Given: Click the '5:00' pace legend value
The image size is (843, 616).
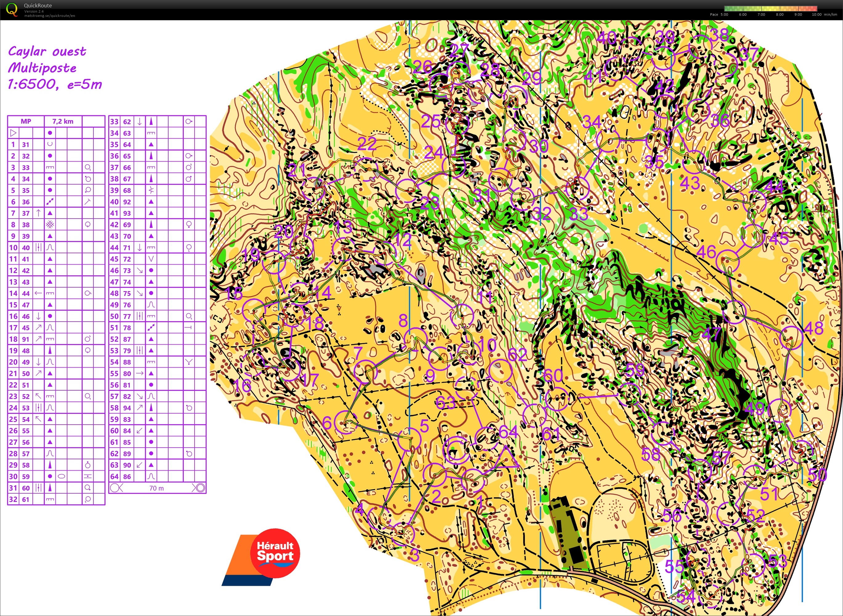Looking at the screenshot, I should (724, 14).
